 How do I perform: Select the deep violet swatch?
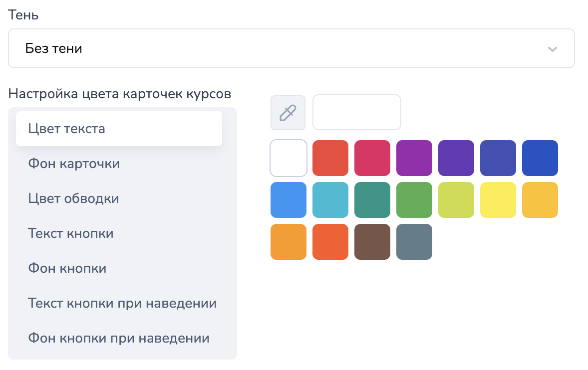(456, 158)
